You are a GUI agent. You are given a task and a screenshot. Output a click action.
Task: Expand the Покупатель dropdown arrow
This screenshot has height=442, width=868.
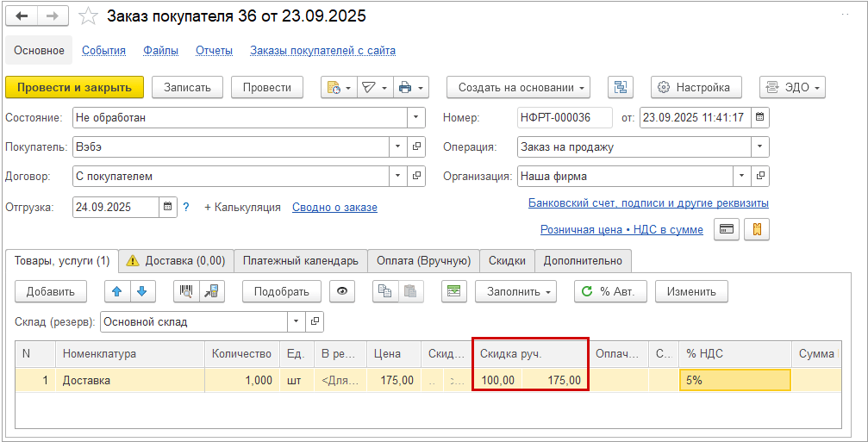tap(398, 147)
